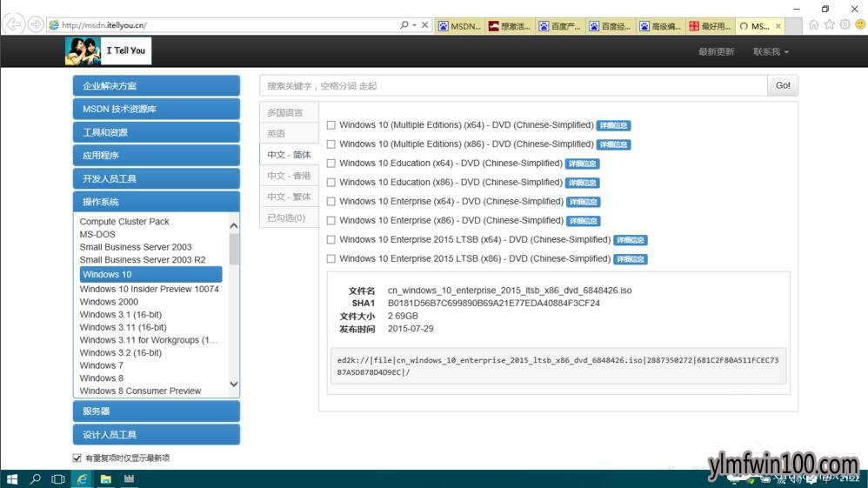Image resolution: width=868 pixels, height=488 pixels.
Task: Expand the 应用程序 category panel
Action: pyautogui.click(x=156, y=156)
